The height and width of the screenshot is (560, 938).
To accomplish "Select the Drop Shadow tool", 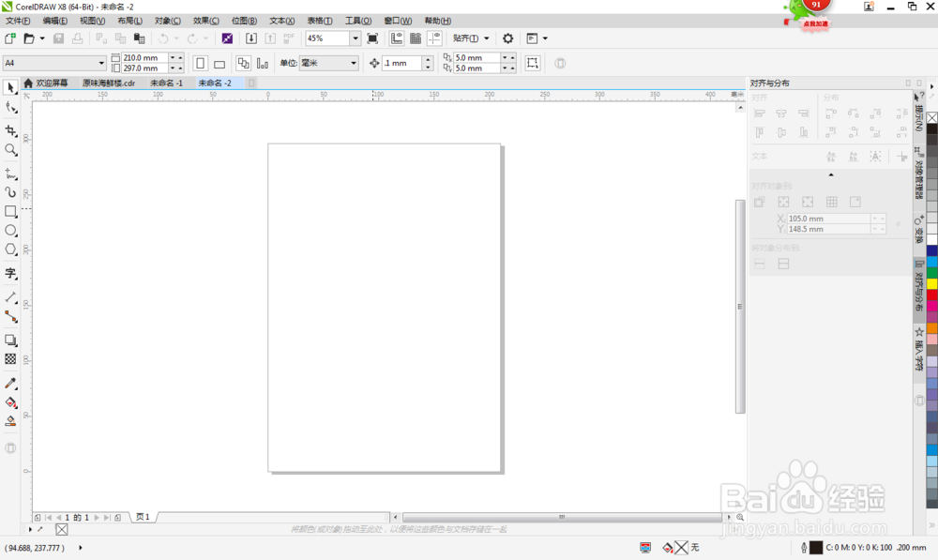I will point(10,340).
